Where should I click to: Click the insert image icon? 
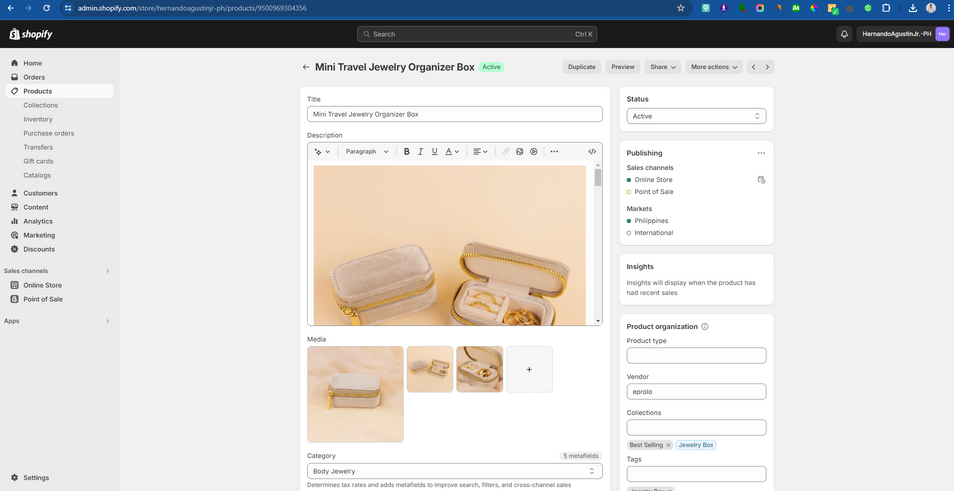tap(520, 151)
